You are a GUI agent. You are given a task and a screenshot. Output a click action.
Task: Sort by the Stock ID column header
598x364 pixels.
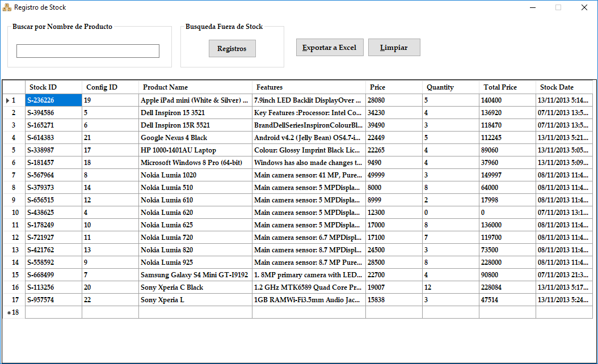point(53,87)
